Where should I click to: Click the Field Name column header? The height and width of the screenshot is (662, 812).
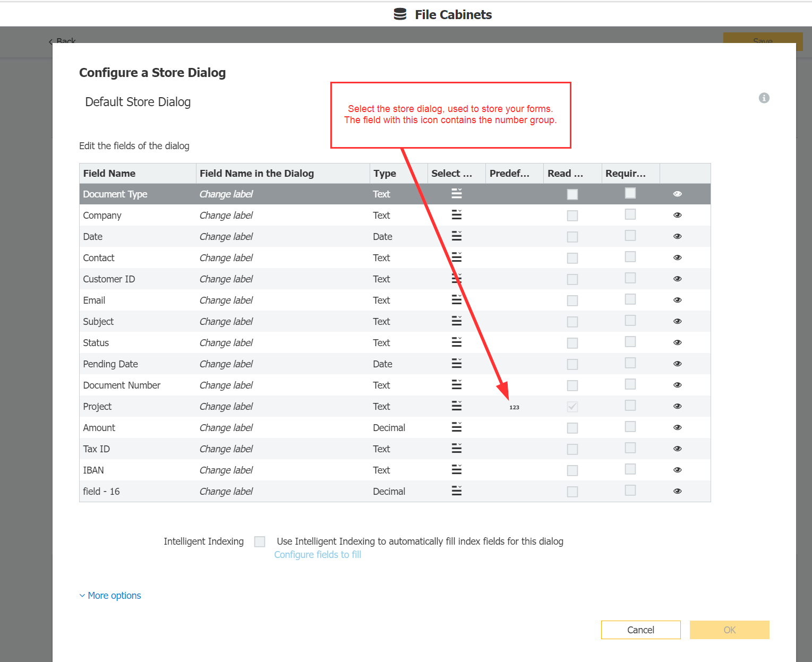[109, 174]
